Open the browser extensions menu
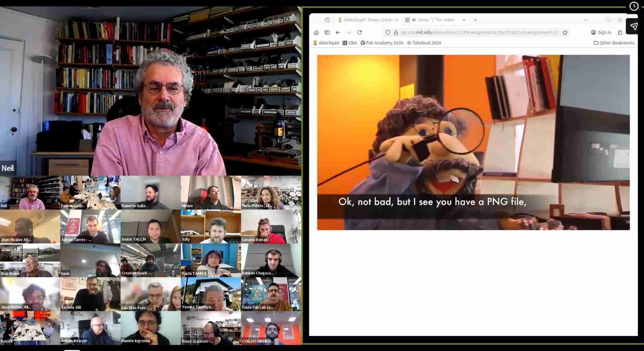Screen dimensions: 644x351 click(620, 33)
